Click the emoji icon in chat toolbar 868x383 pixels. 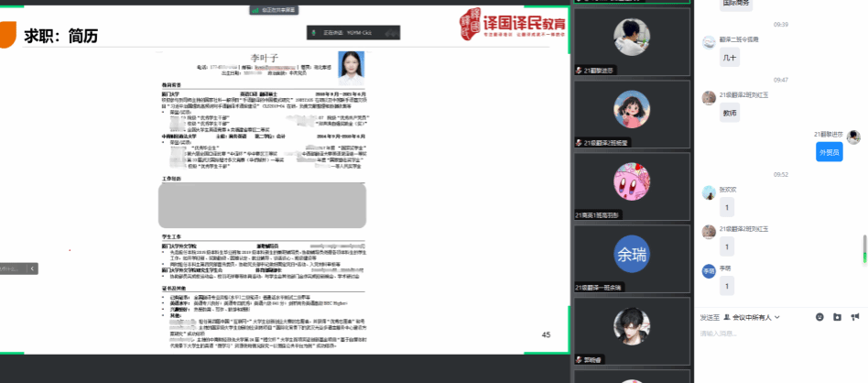click(819, 317)
